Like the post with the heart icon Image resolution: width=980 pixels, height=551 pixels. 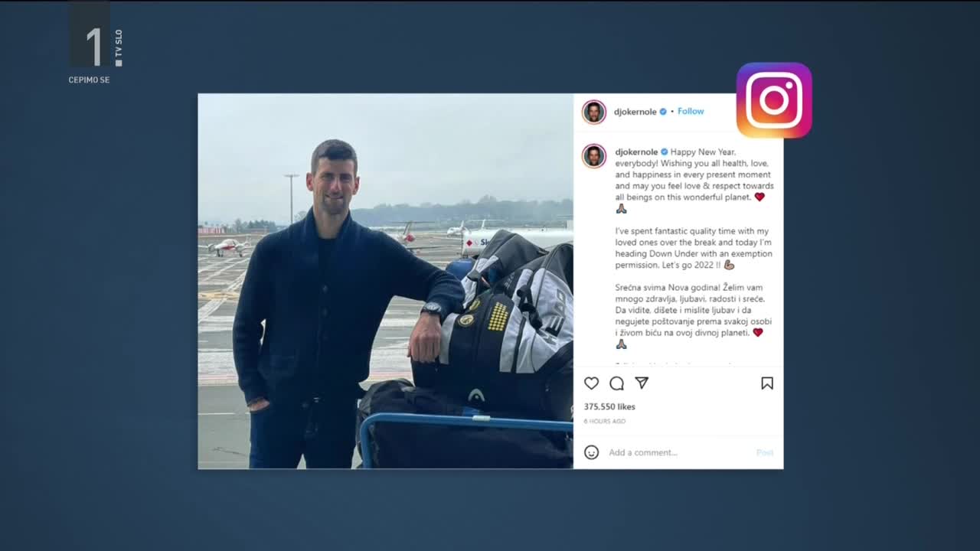[591, 383]
